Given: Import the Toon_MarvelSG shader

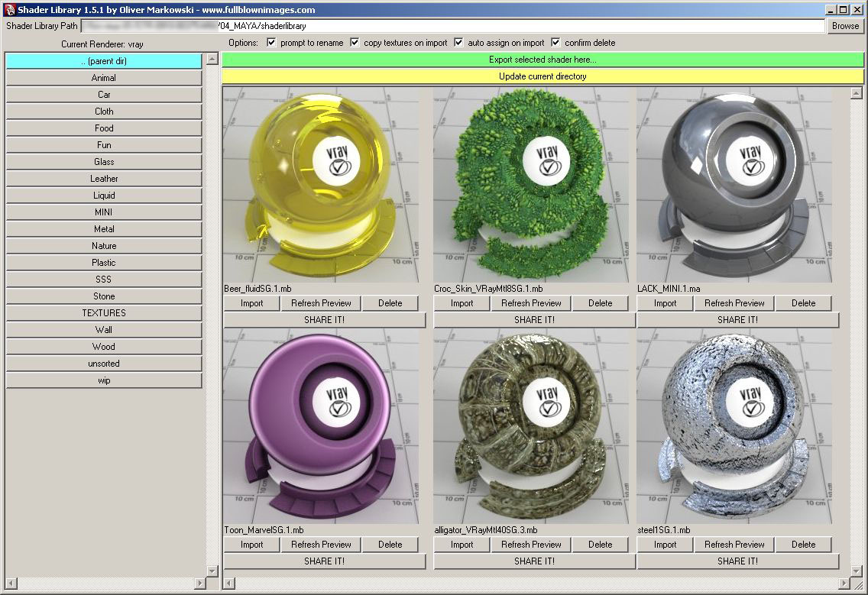Looking at the screenshot, I should click(252, 545).
